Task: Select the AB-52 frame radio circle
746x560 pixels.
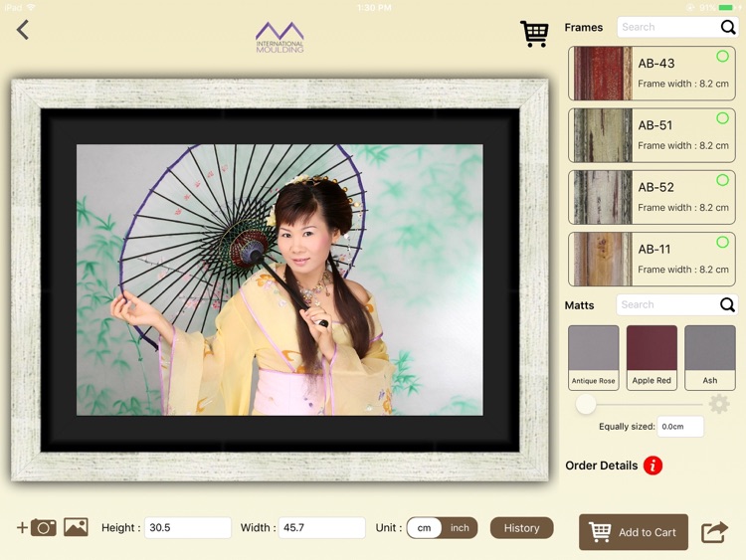Action: (x=722, y=180)
